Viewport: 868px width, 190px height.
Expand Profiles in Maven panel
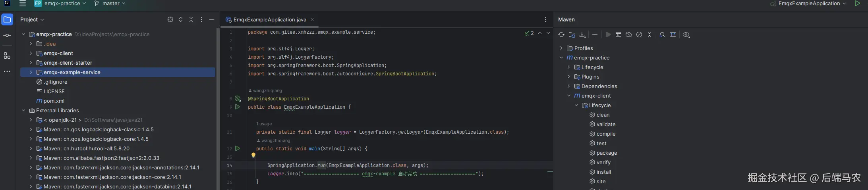click(x=561, y=48)
